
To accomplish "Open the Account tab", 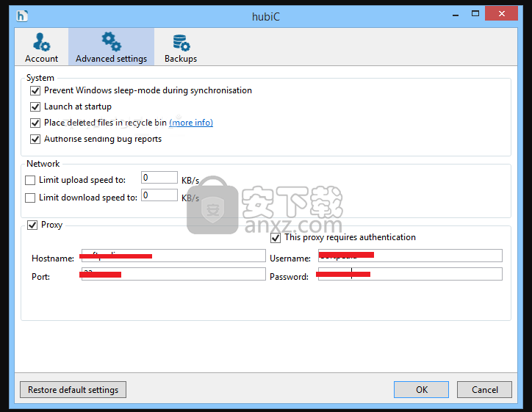I will click(41, 47).
